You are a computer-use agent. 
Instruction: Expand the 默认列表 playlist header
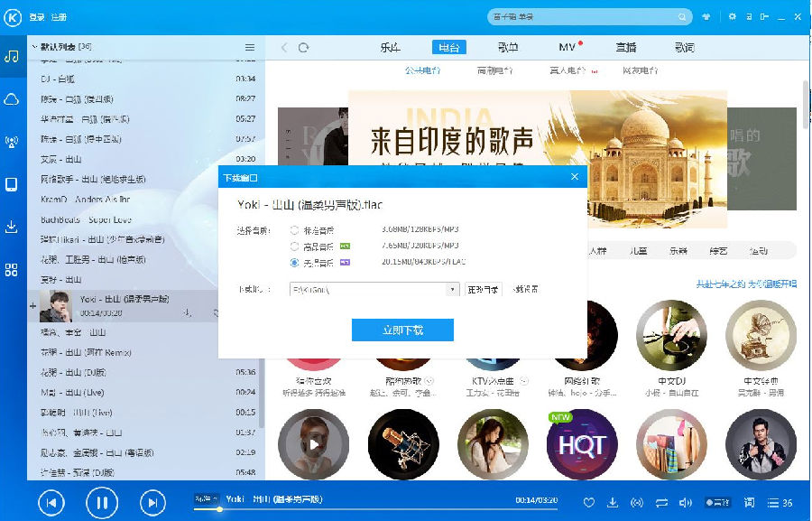(x=36, y=47)
